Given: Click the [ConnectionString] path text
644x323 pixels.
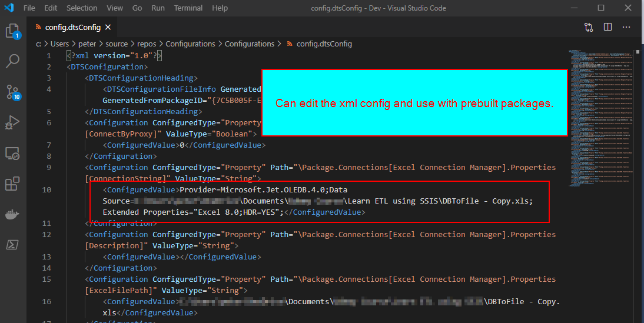Looking at the screenshot, I should [128, 178].
